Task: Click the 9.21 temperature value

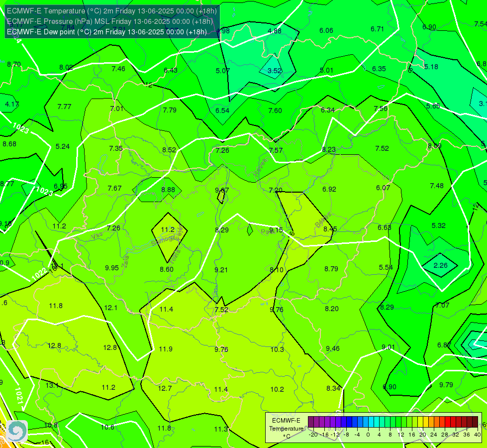Action: pos(221,269)
